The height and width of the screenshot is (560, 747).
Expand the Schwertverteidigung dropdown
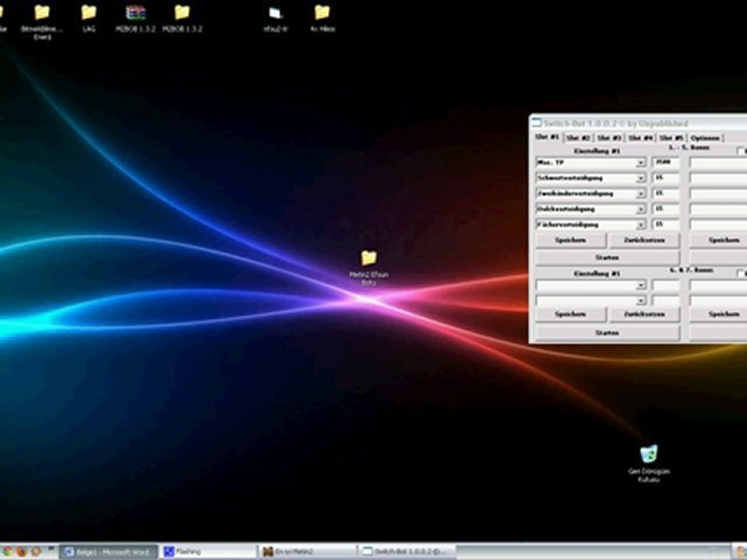[641, 178]
